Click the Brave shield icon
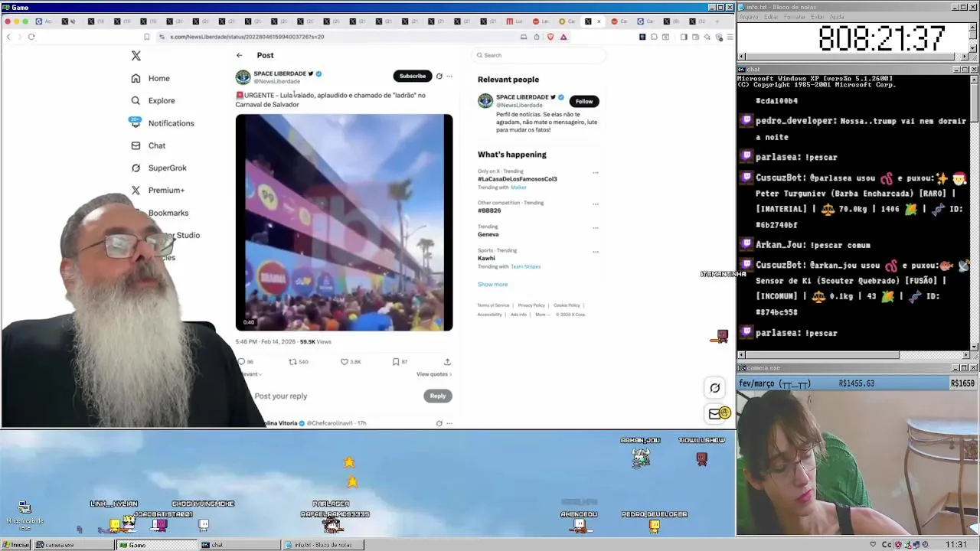The width and height of the screenshot is (980, 551). click(x=550, y=37)
